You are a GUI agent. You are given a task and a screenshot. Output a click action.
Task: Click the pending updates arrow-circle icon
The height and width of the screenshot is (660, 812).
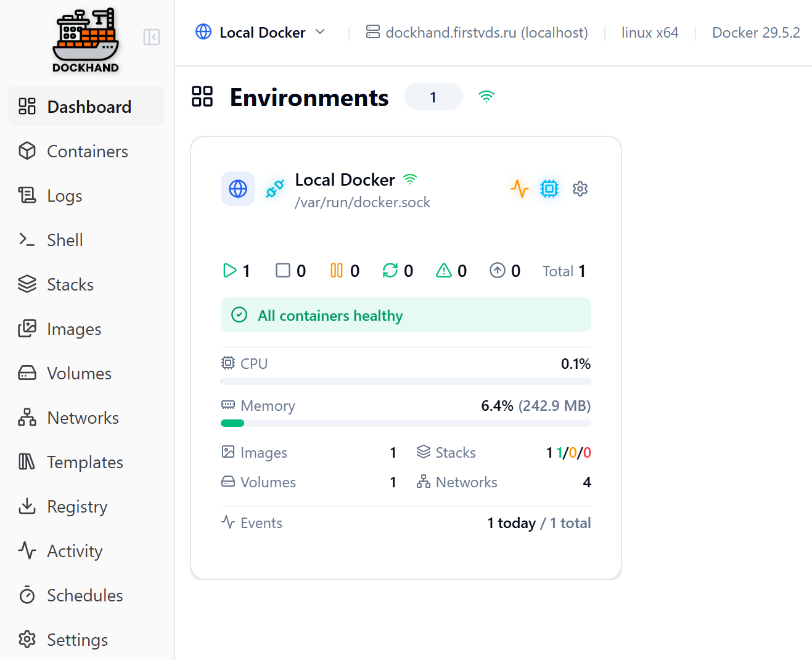498,270
